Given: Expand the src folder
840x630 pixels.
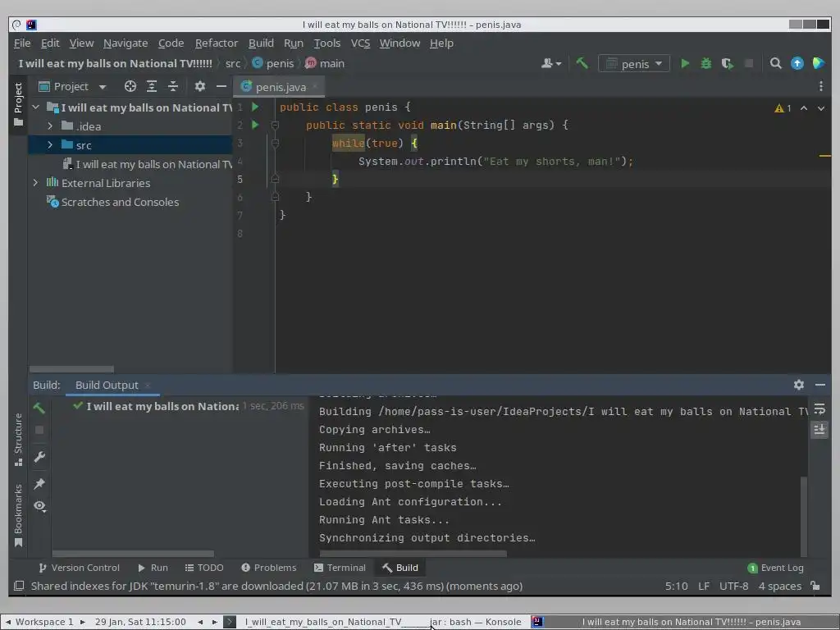Looking at the screenshot, I should tap(50, 144).
